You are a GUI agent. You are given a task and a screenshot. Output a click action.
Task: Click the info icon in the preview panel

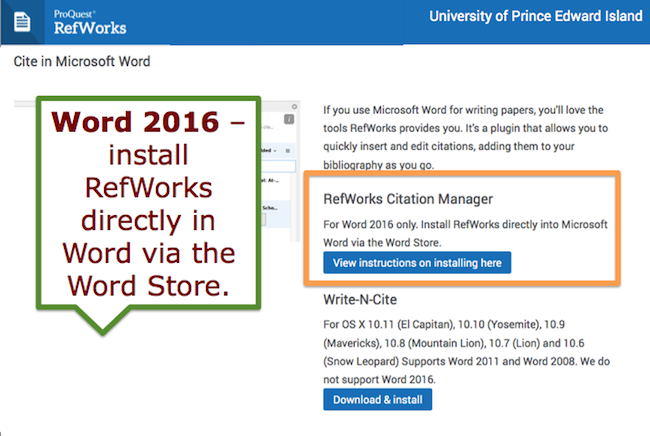pos(289,120)
